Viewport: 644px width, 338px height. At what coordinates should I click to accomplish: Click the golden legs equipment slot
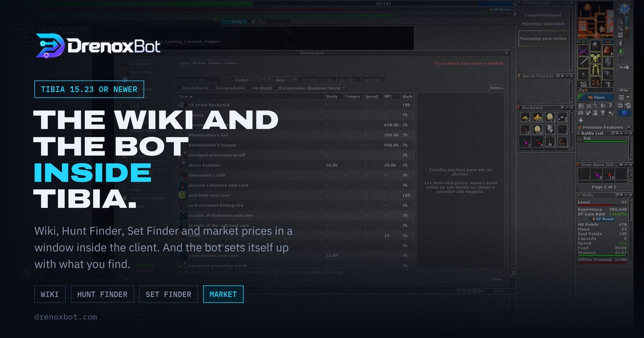click(x=595, y=70)
